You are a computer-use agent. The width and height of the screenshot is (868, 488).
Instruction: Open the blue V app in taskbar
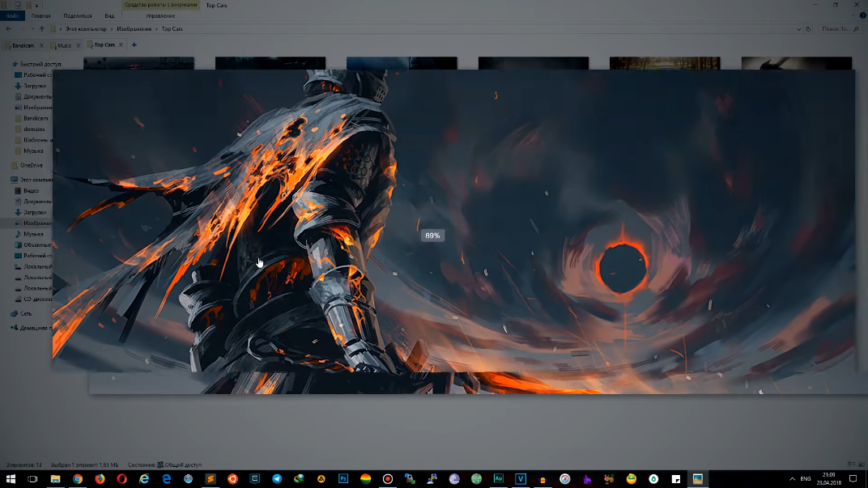click(x=521, y=478)
